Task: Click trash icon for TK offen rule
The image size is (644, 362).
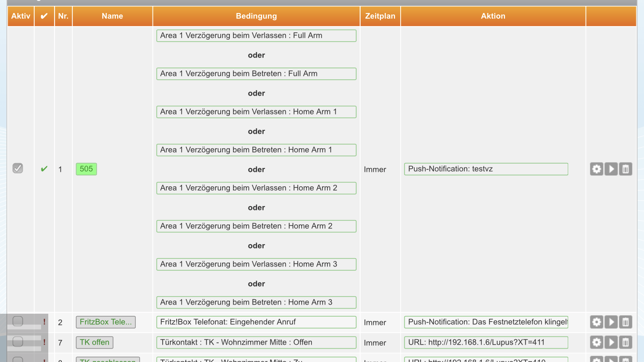Action: [626, 342]
